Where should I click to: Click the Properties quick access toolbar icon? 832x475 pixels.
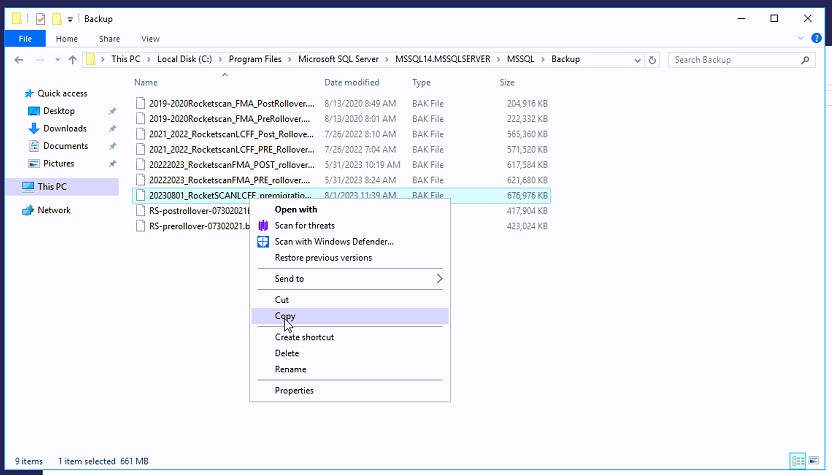point(40,19)
